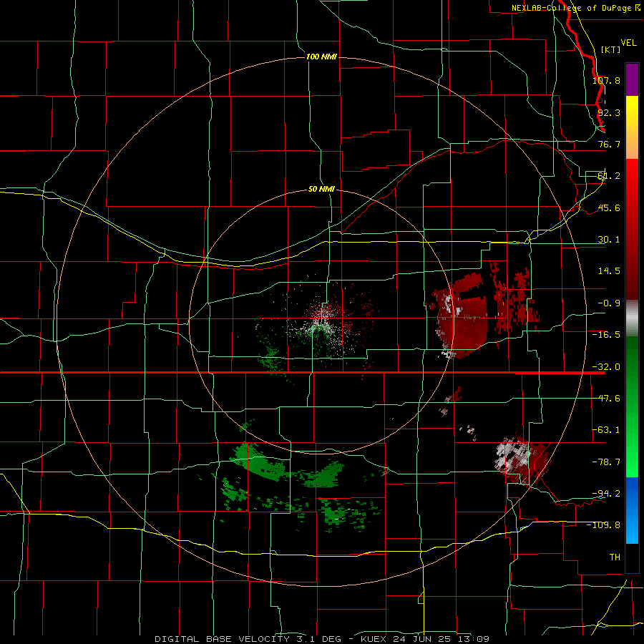The width and height of the screenshot is (644, 644).
Task: Select the 107.8 velocity scale value
Action: [x=606, y=80]
